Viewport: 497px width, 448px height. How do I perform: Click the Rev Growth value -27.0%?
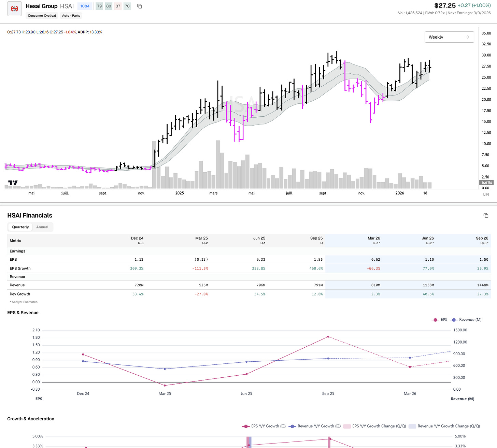(201, 294)
